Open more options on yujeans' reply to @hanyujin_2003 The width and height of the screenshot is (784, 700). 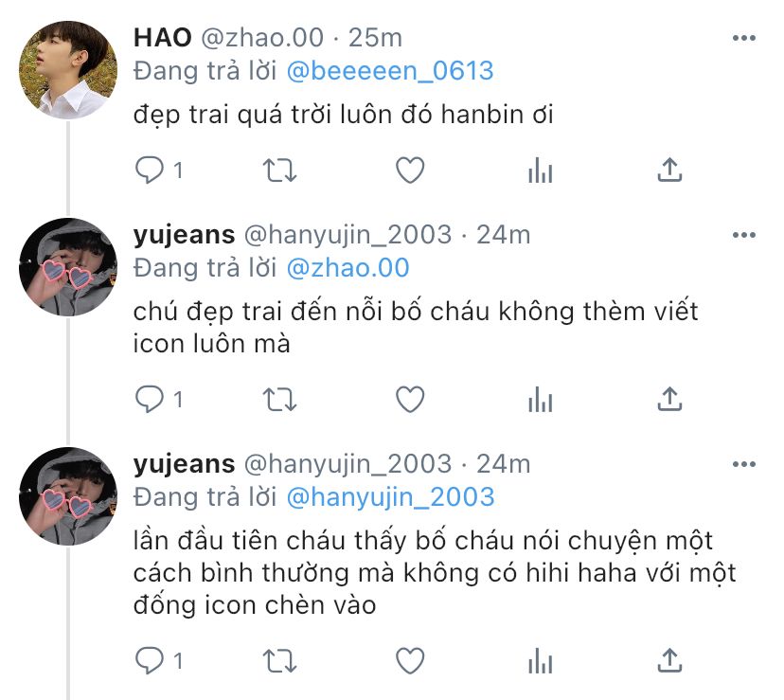coord(744,464)
